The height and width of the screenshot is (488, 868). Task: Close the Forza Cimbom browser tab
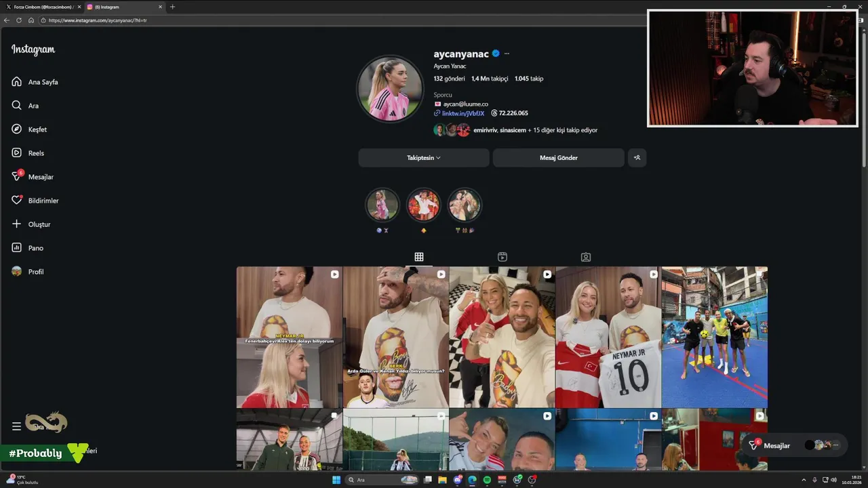(x=78, y=7)
